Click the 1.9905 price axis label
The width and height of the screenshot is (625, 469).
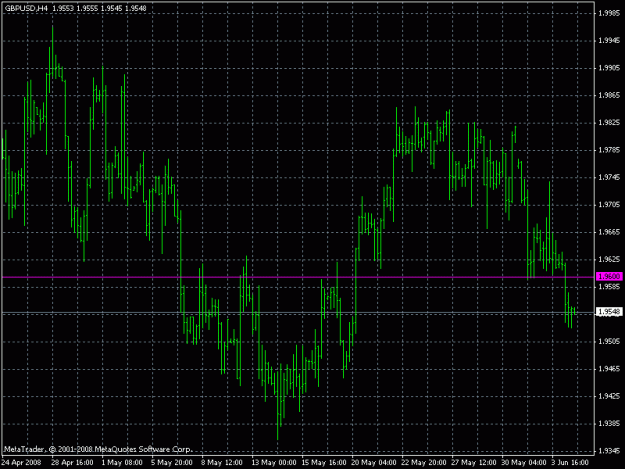[609, 68]
